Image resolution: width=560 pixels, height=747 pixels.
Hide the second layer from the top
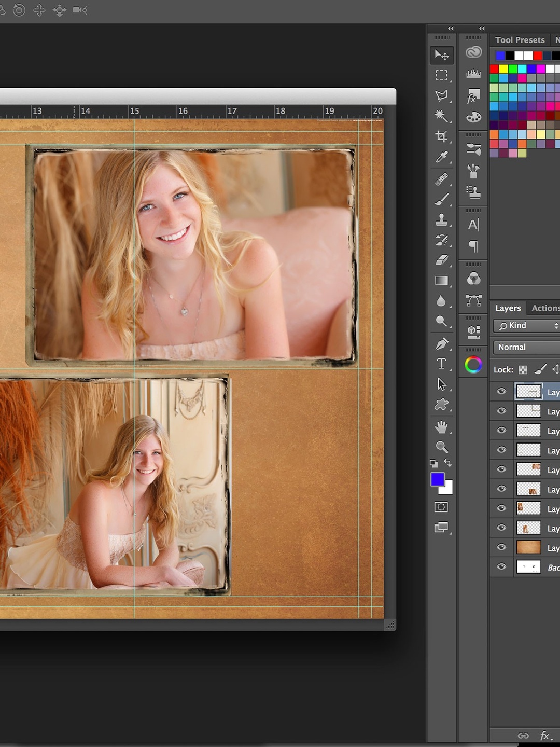[501, 411]
